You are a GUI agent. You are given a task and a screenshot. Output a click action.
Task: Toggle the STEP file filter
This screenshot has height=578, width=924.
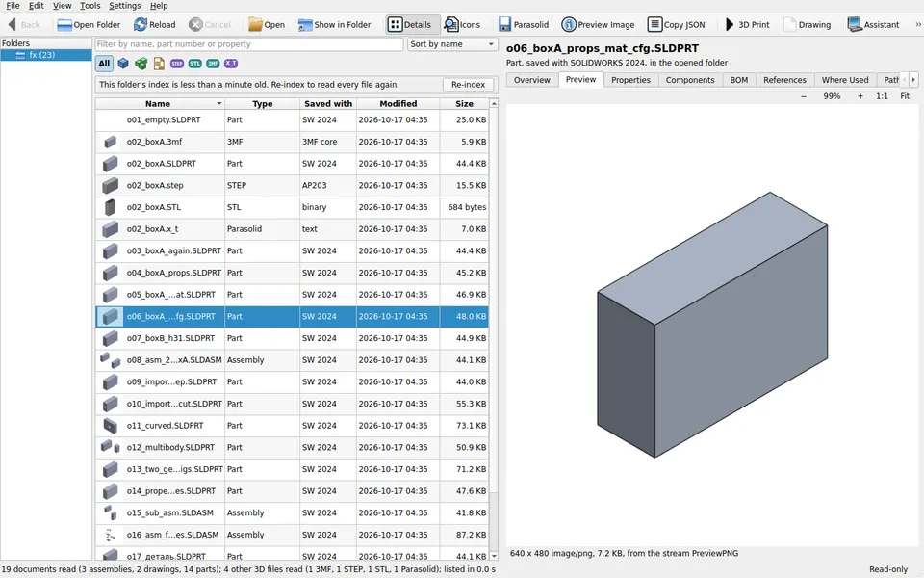(x=177, y=64)
